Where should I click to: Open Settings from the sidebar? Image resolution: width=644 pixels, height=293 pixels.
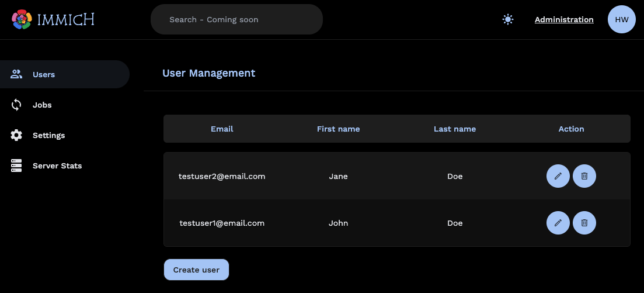point(48,135)
